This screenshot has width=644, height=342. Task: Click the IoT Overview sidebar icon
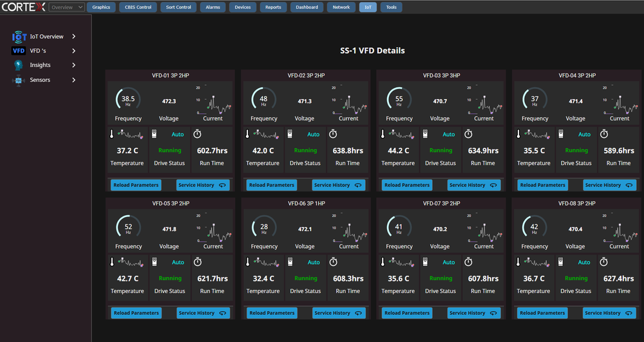19,37
